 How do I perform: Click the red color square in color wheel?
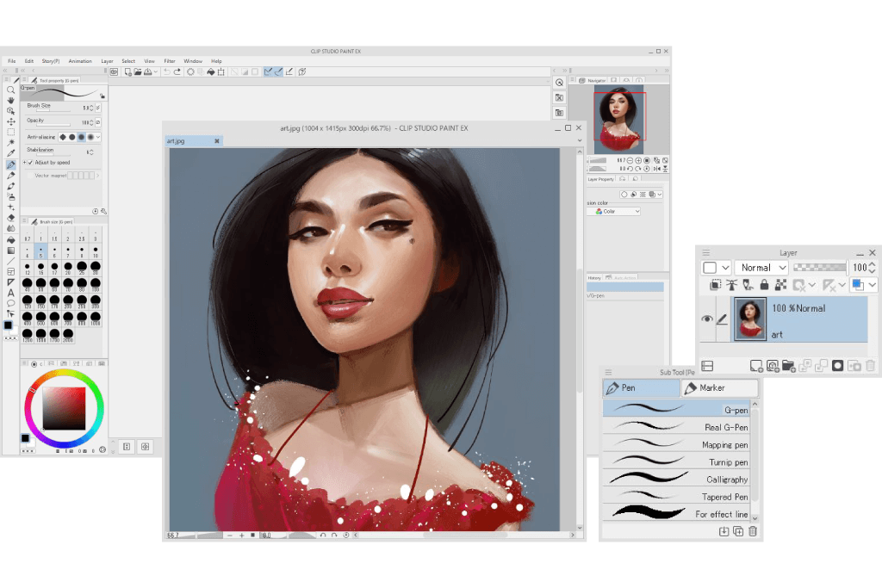(x=65, y=407)
